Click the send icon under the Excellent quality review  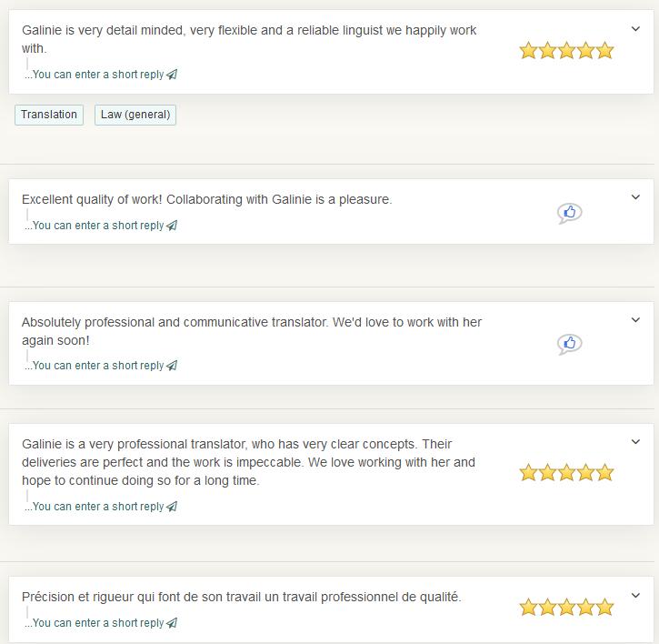click(173, 226)
